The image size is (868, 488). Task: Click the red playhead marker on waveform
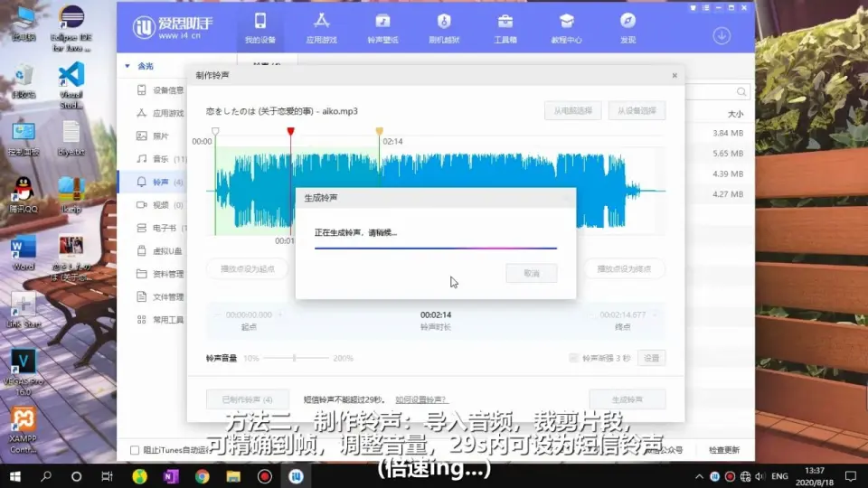[x=290, y=132]
